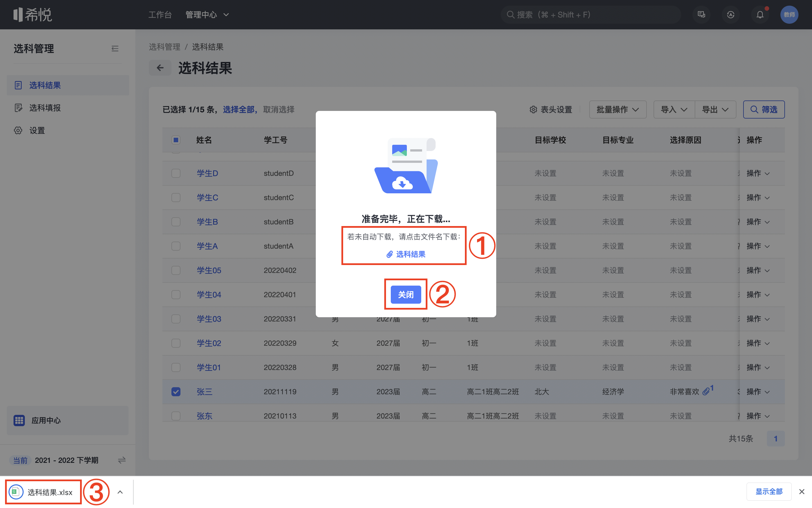
Task: Close the download bar with X
Action: pyautogui.click(x=802, y=492)
